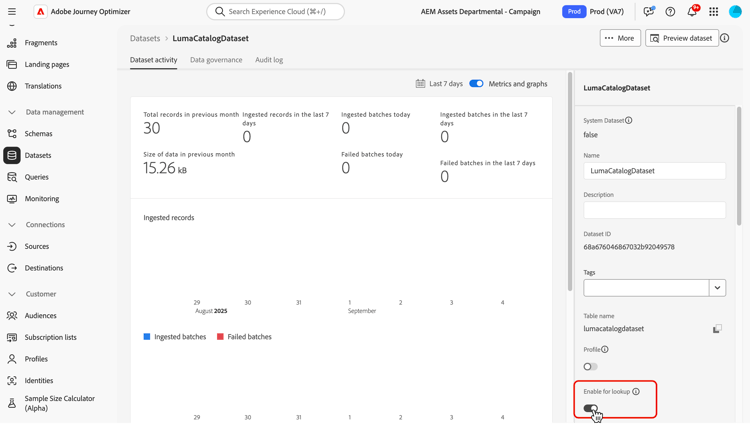Toggle the Metrics and graphs switch
The image size is (750, 424).
coord(476,84)
